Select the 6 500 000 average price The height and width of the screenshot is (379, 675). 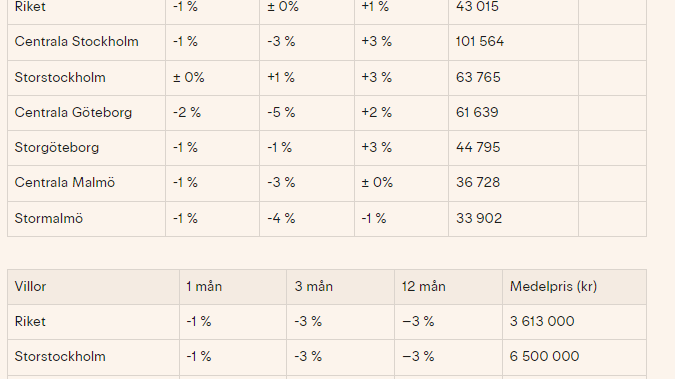[544, 356]
